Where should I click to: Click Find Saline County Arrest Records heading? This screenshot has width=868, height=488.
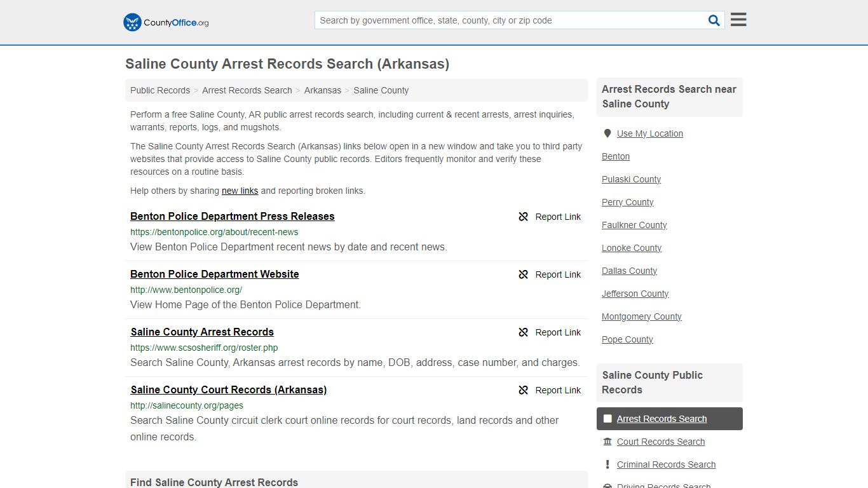214,482
